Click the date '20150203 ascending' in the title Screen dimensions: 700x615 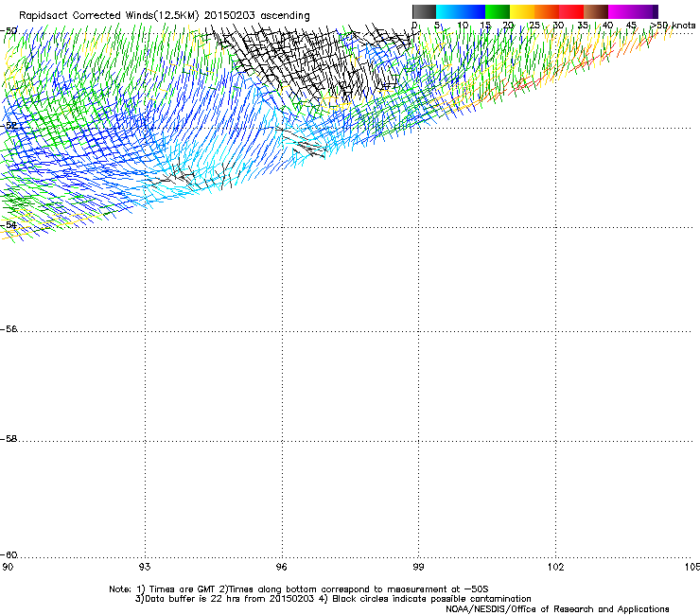coord(256,16)
